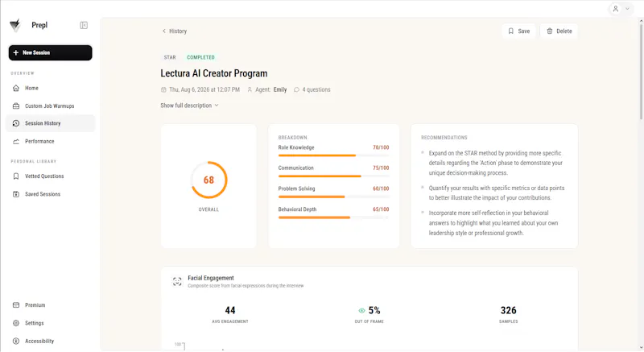Click the calendar icon beside the session date
The image size is (644, 352).
[x=163, y=89]
